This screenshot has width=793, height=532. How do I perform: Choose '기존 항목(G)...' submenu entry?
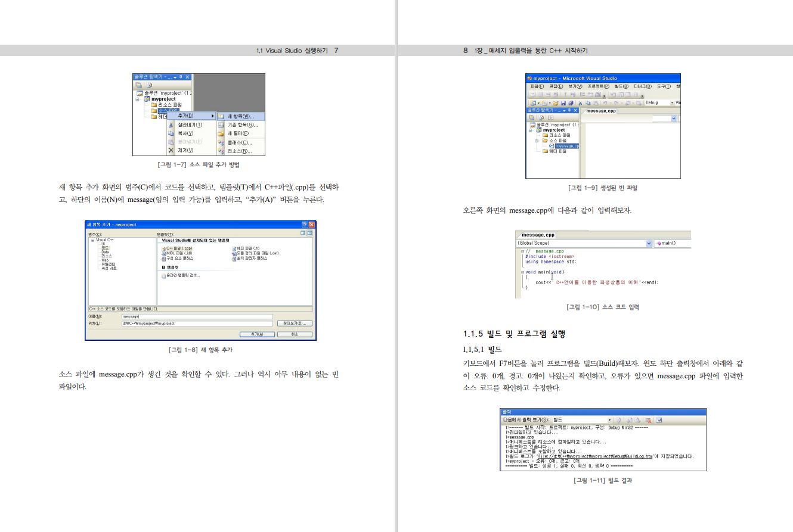click(x=241, y=125)
